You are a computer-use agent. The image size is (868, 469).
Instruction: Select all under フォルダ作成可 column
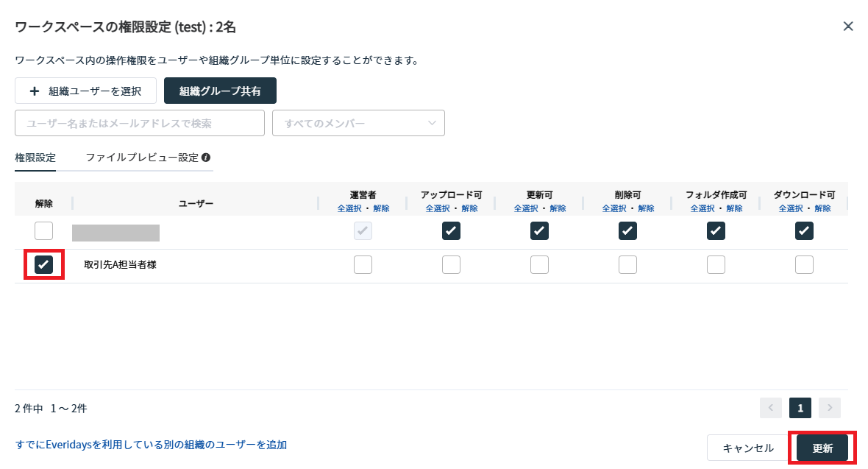click(x=702, y=208)
